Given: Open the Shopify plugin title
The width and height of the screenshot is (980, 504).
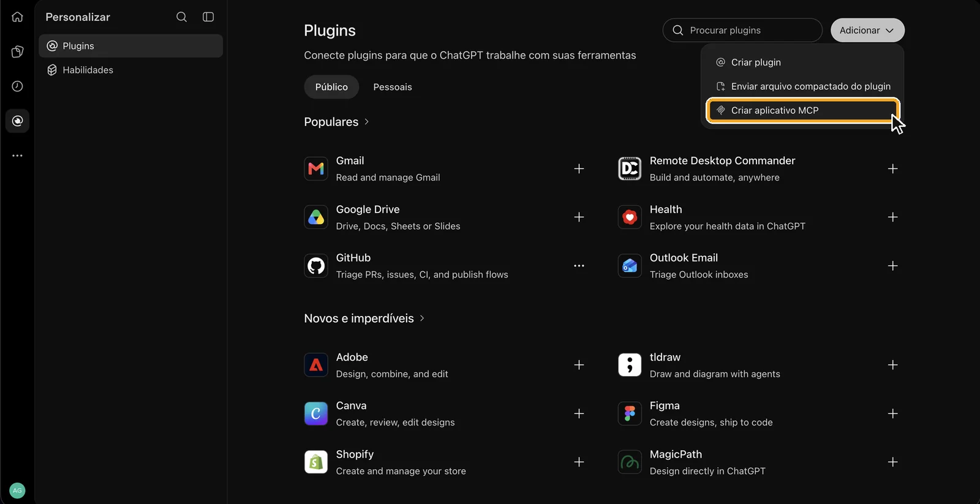Looking at the screenshot, I should [355, 454].
